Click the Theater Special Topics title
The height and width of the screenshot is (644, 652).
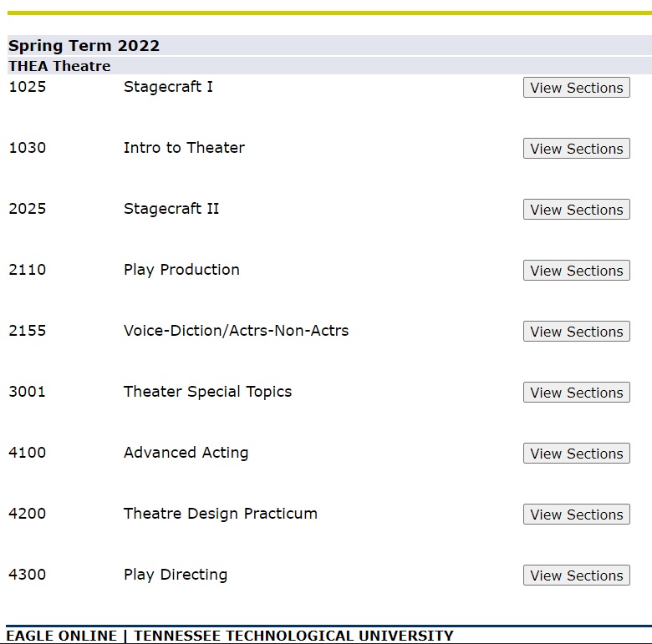pos(207,392)
